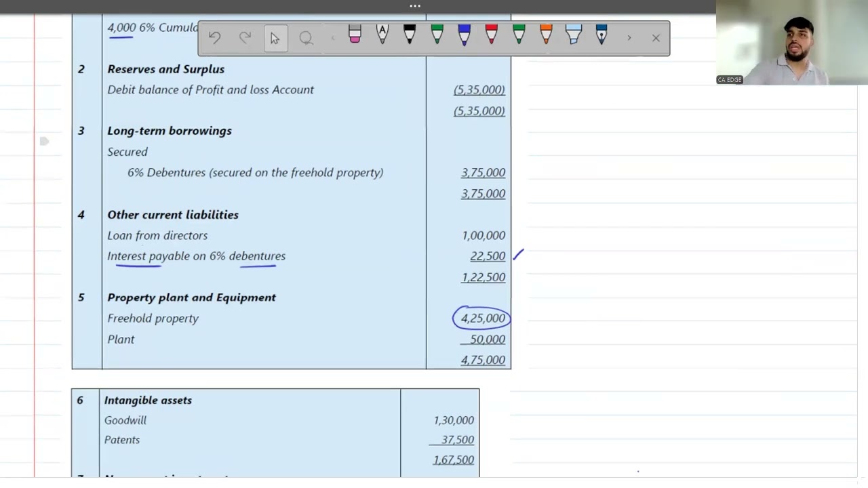Click the 'Secured' sub-heading
The width and height of the screenshot is (868, 488).
pyautogui.click(x=127, y=152)
